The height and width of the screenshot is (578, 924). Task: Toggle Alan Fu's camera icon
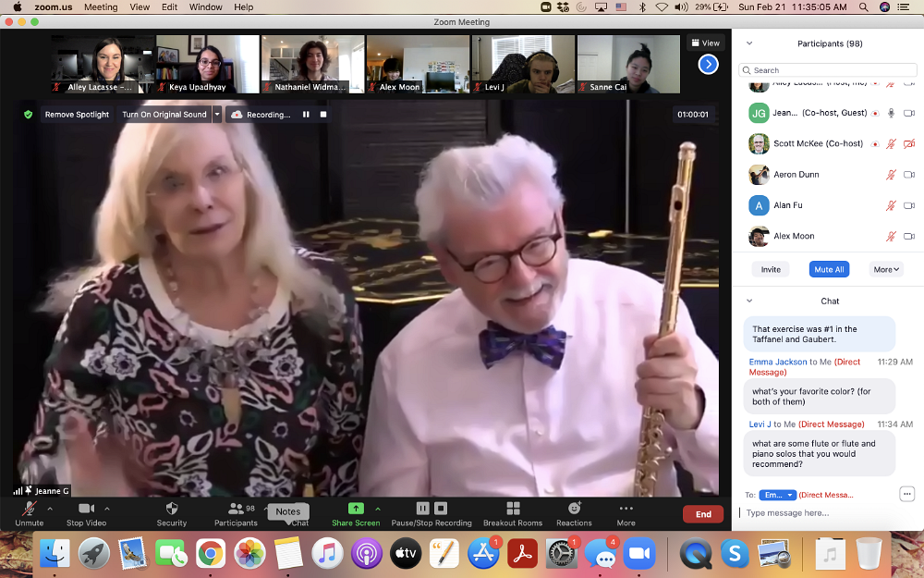coord(909,205)
